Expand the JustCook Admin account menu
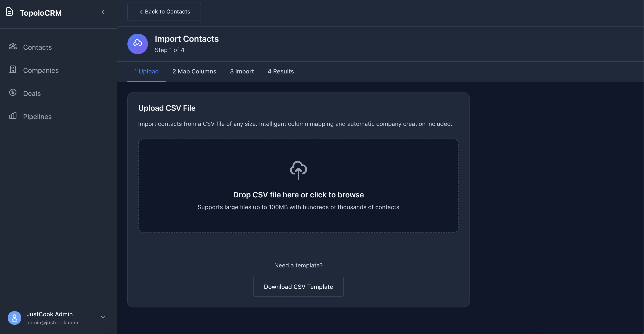Screen dimensions: 644x334 click(103, 317)
